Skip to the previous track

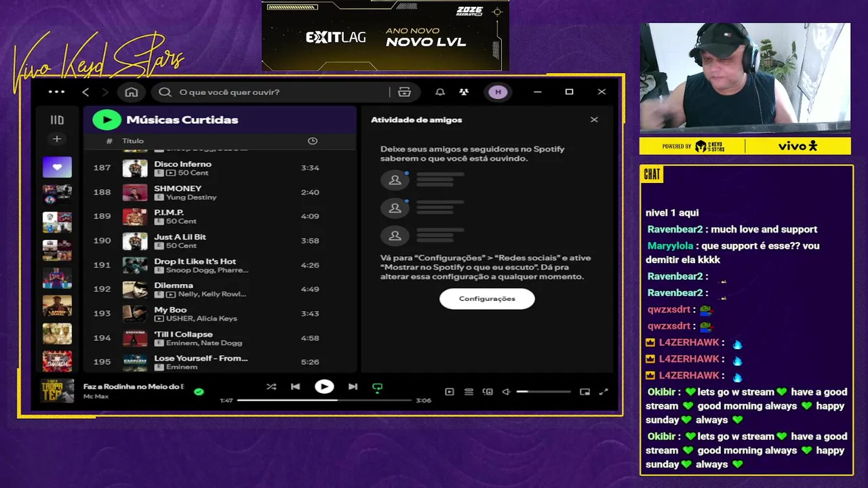(295, 387)
